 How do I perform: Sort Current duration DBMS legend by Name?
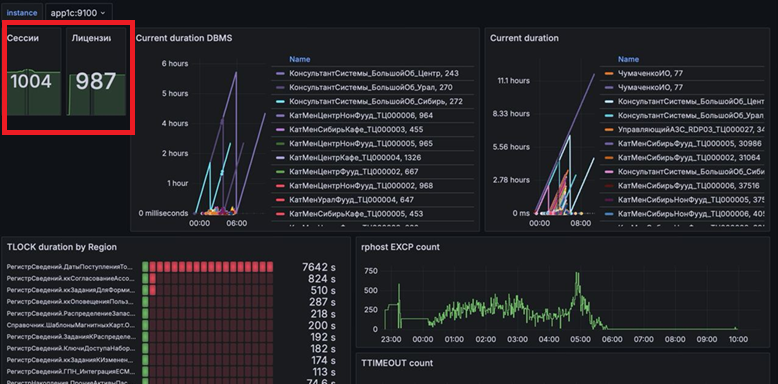pos(300,59)
